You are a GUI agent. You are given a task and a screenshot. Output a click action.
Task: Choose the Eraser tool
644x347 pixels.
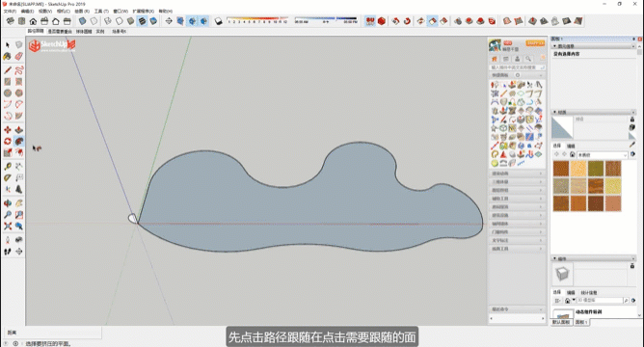click(19, 56)
